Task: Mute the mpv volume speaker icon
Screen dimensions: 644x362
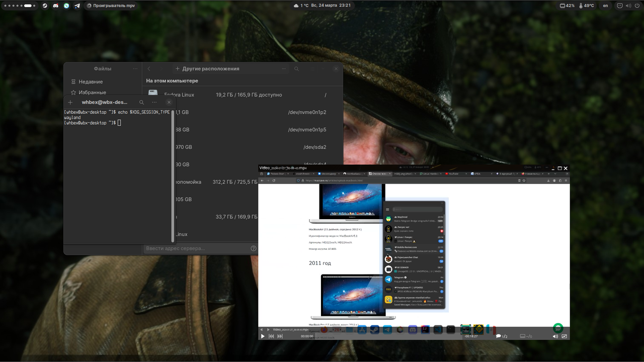Action: (555, 336)
